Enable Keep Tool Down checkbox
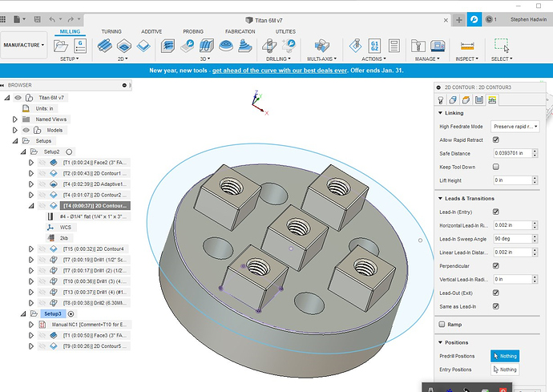The image size is (553, 392). [x=496, y=167]
